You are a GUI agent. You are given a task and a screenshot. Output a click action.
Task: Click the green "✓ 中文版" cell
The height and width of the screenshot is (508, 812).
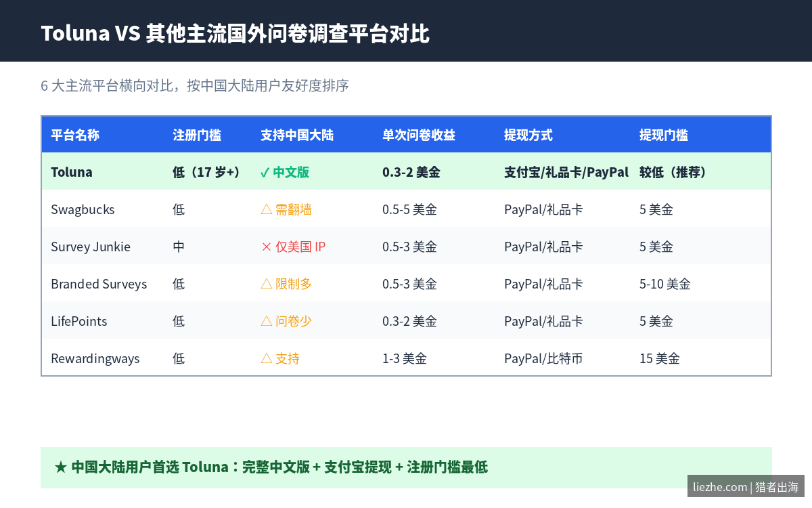tap(285, 172)
